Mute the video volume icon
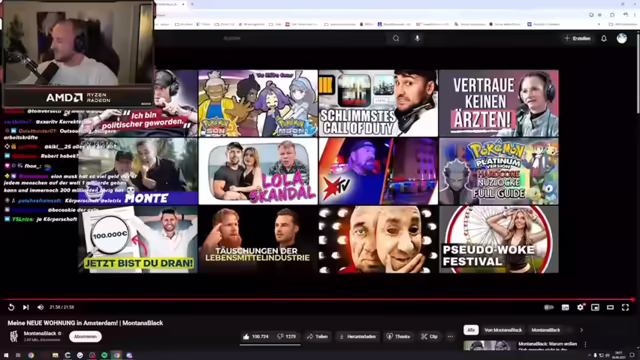Image resolution: width=640 pixels, height=360 pixels. point(40,307)
